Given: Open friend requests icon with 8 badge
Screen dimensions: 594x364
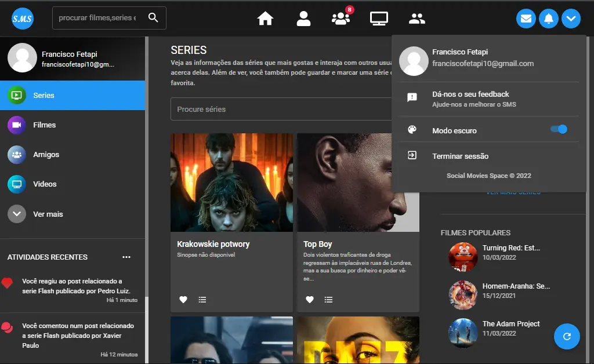Looking at the screenshot, I should (x=341, y=18).
